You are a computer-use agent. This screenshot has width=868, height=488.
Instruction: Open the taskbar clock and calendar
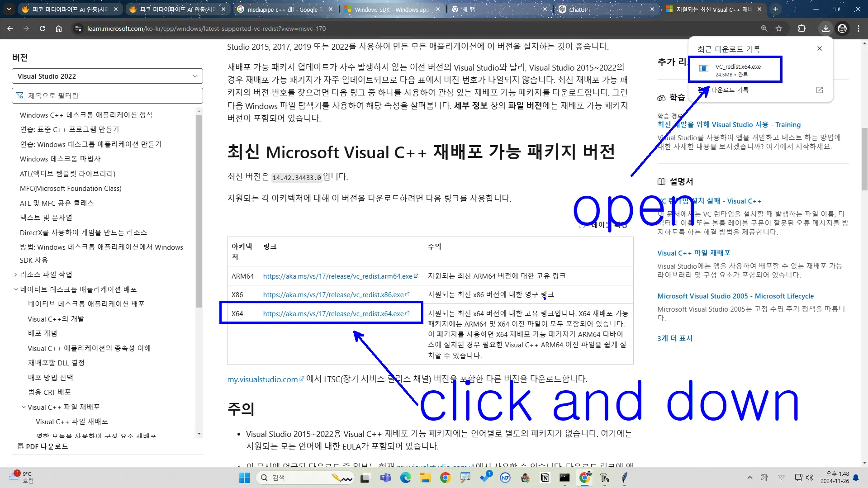835,478
